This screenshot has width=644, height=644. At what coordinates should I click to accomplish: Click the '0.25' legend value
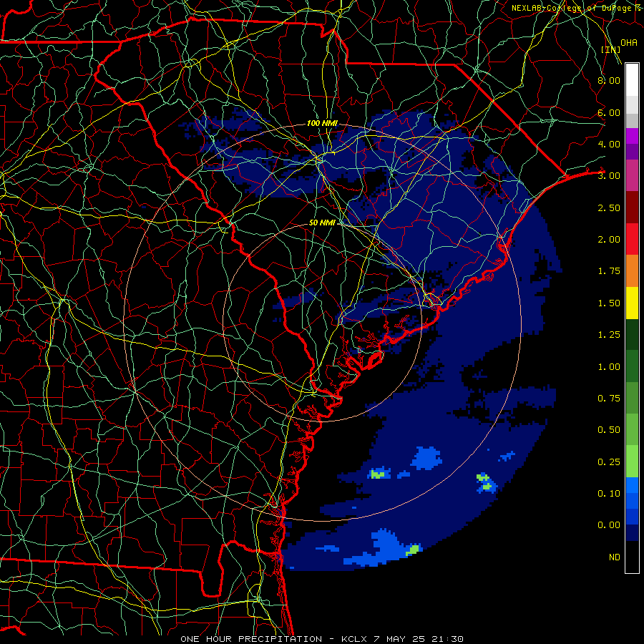[609, 462]
